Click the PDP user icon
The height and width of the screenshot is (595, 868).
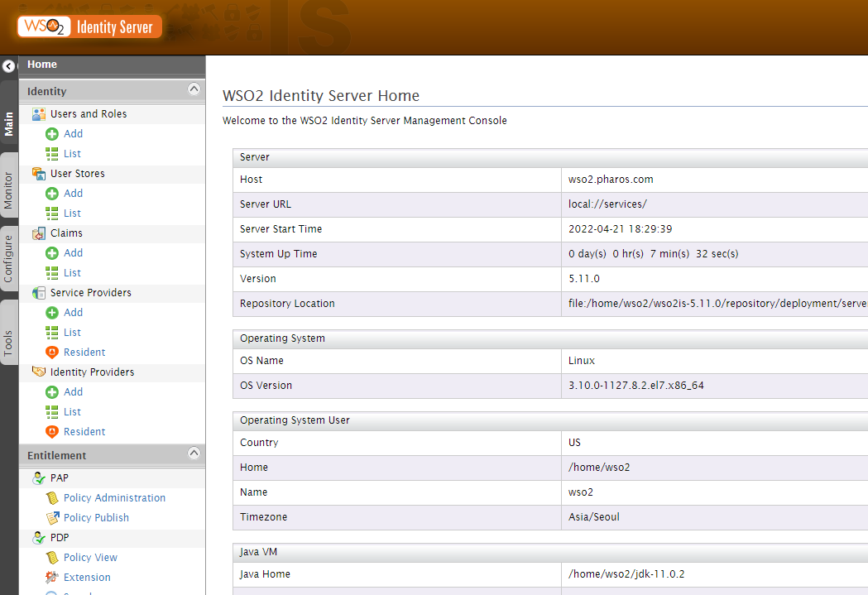(x=39, y=538)
